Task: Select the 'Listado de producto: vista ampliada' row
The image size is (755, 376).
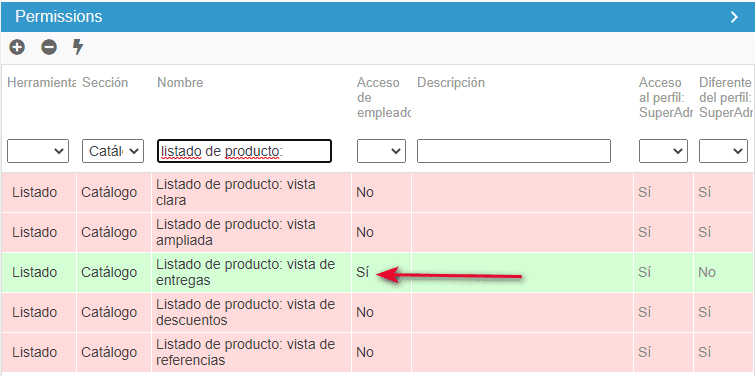Action: (x=378, y=233)
